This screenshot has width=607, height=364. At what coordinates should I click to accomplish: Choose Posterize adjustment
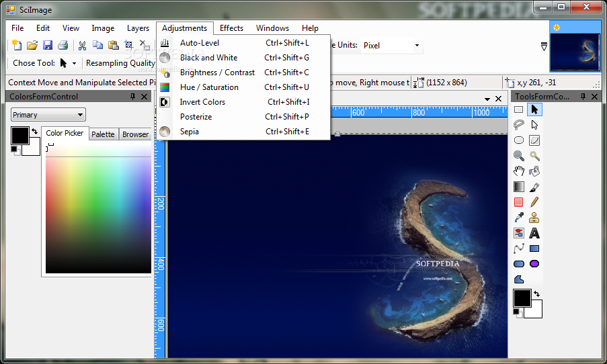pos(243,117)
